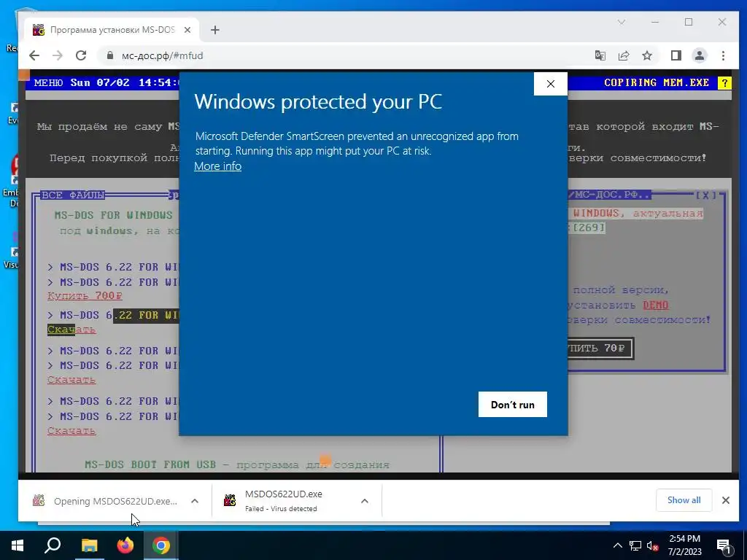
Task: Expand options for Opening MSDOS622UD.exe download
Action: pyautogui.click(x=195, y=501)
